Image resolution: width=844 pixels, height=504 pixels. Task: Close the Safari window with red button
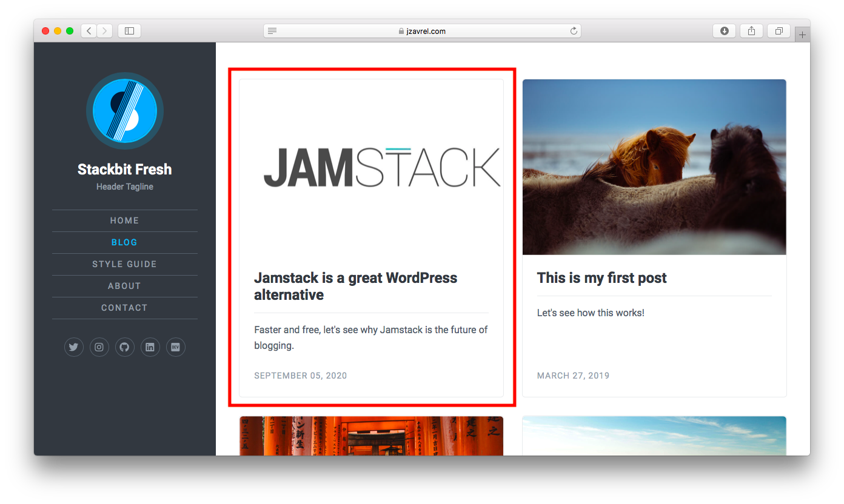pyautogui.click(x=45, y=31)
